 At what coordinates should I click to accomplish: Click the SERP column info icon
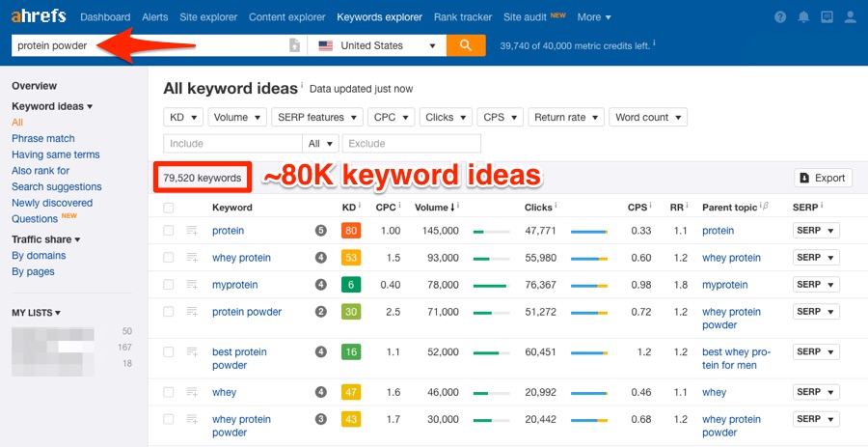(x=823, y=206)
